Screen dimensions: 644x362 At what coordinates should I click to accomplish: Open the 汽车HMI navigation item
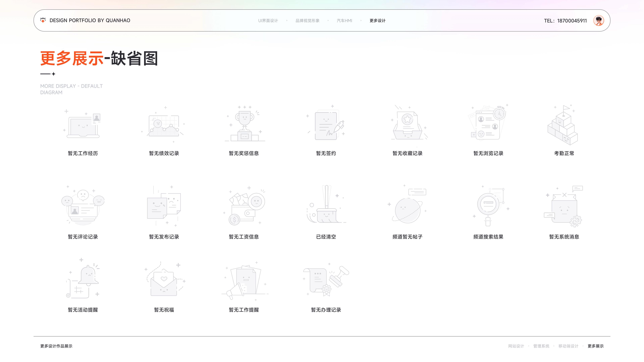point(344,21)
